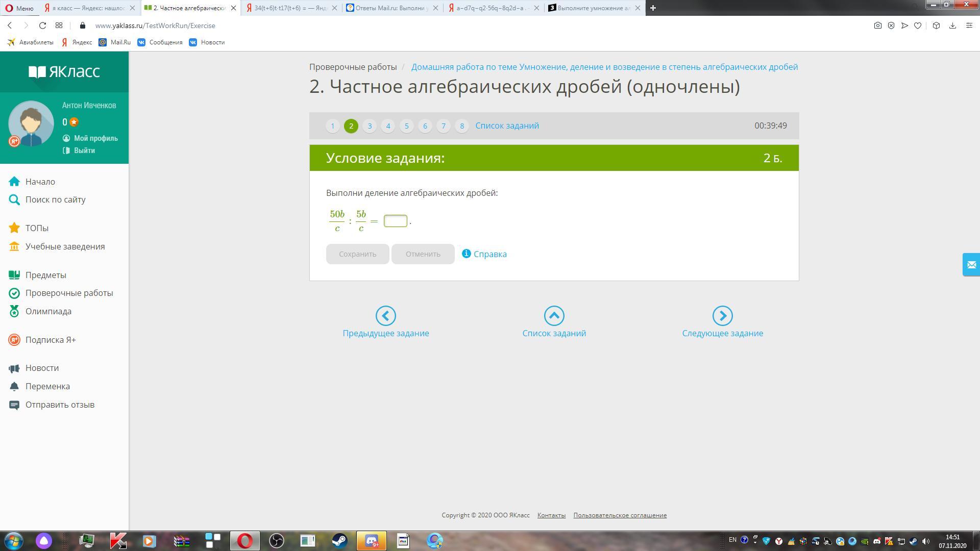This screenshot has height=551, width=980.
Task: Click the next task arrow icon
Action: click(722, 316)
